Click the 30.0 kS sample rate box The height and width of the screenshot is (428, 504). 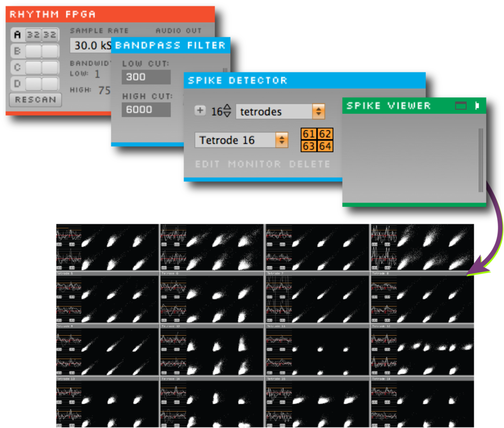[91, 46]
